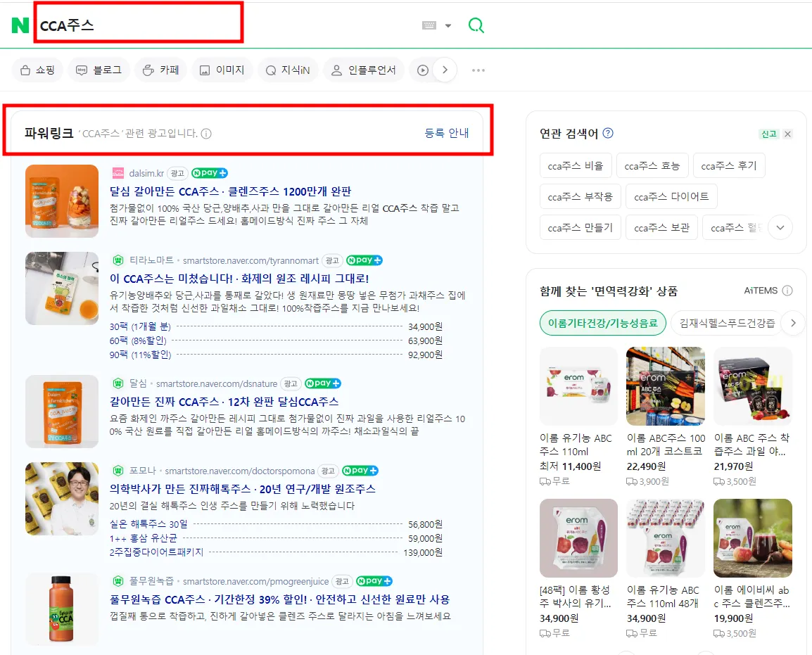The image size is (812, 655).
Task: Open the 블로그 tab
Action: (99, 70)
